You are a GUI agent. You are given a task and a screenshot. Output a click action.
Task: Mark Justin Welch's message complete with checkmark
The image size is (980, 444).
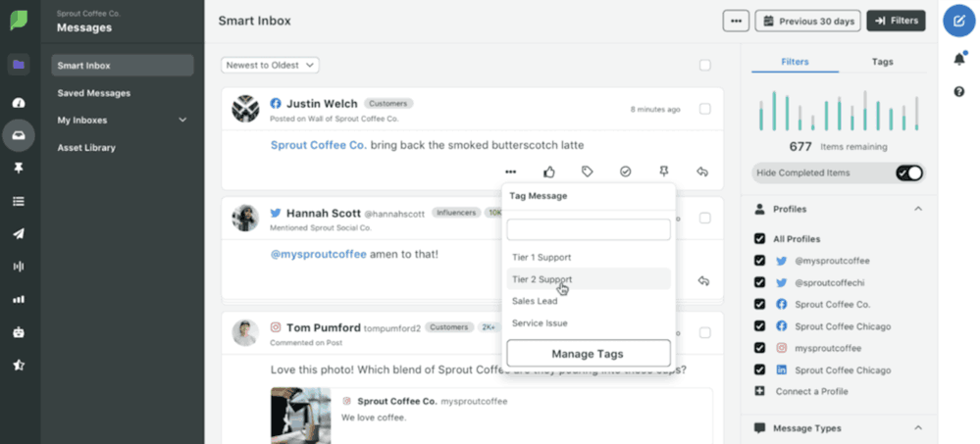coord(626,172)
